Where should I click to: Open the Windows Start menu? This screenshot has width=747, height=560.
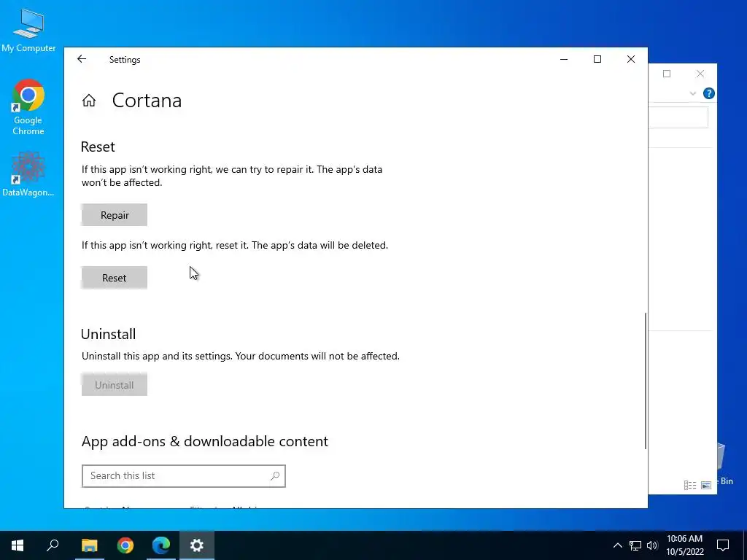click(18, 545)
